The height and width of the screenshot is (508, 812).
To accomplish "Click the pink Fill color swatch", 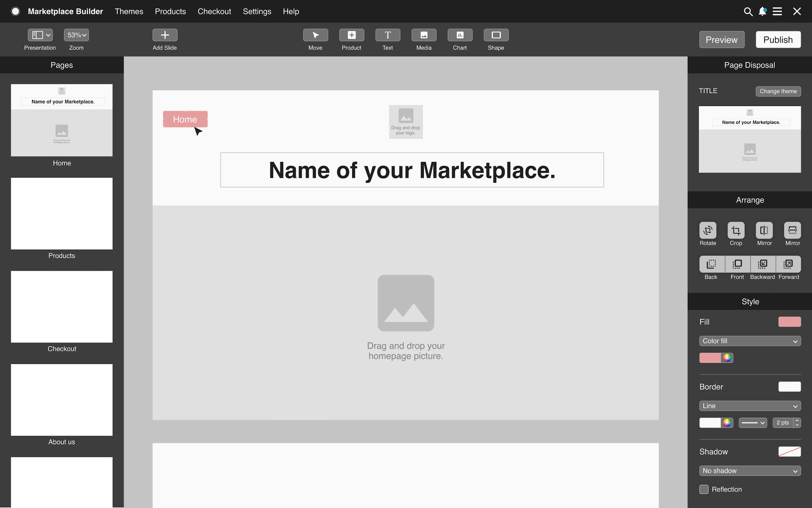I will click(x=789, y=322).
